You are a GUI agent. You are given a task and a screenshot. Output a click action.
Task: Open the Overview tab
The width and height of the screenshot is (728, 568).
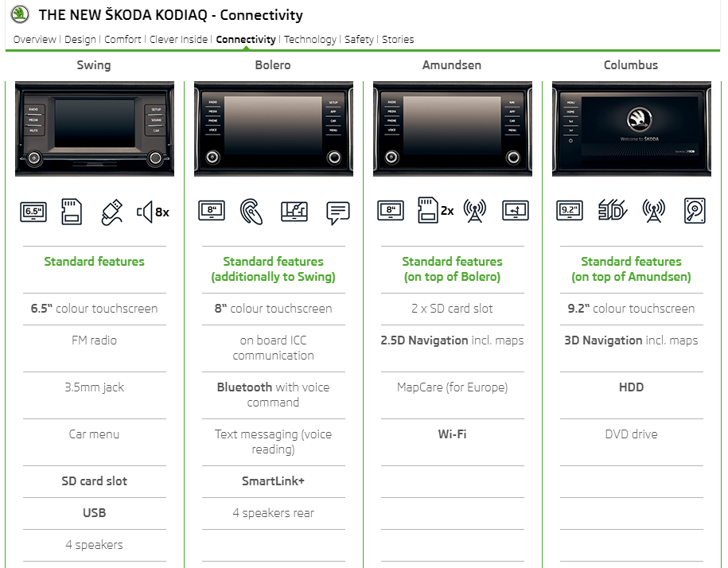(34, 40)
